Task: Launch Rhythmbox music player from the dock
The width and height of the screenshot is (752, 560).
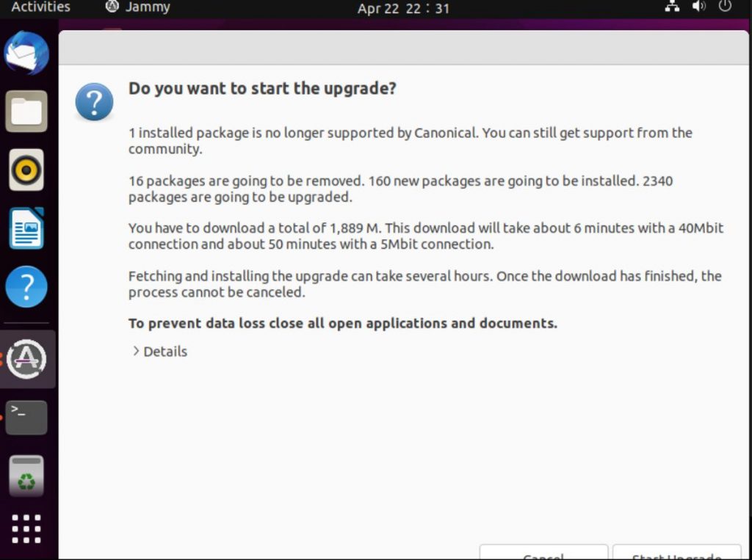Action: tap(26, 170)
